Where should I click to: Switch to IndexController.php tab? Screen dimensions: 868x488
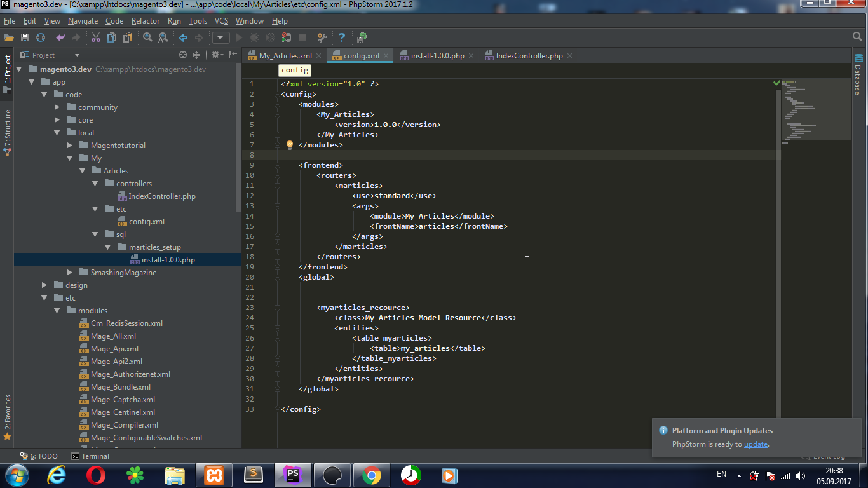pyautogui.click(x=529, y=56)
